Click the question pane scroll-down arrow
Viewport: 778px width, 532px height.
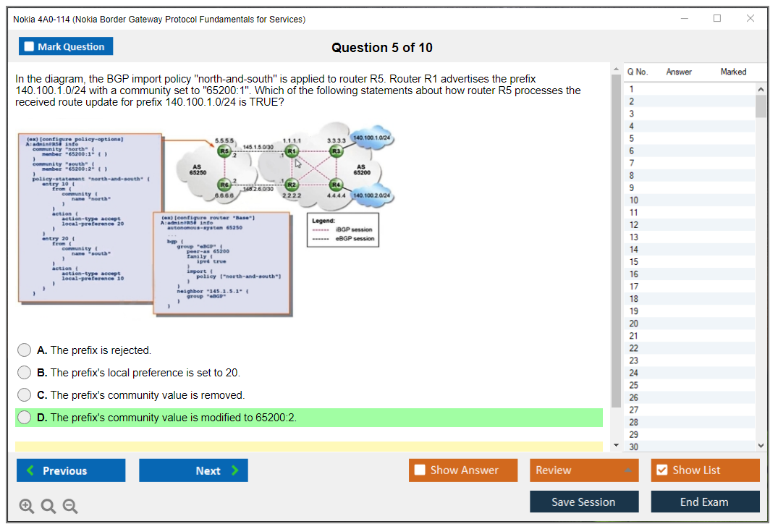(x=616, y=444)
